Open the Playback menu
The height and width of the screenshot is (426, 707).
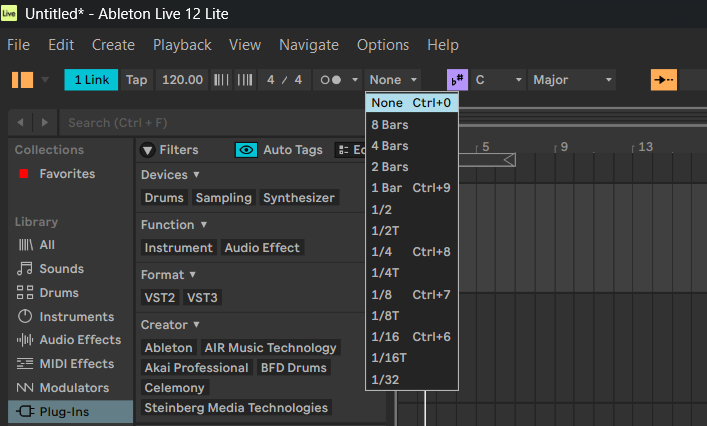[182, 45]
